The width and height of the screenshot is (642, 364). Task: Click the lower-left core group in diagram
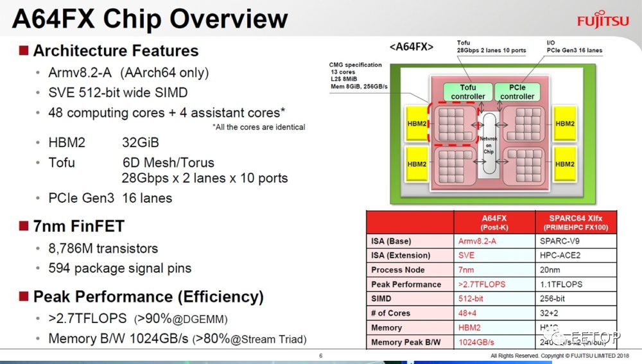(454, 166)
